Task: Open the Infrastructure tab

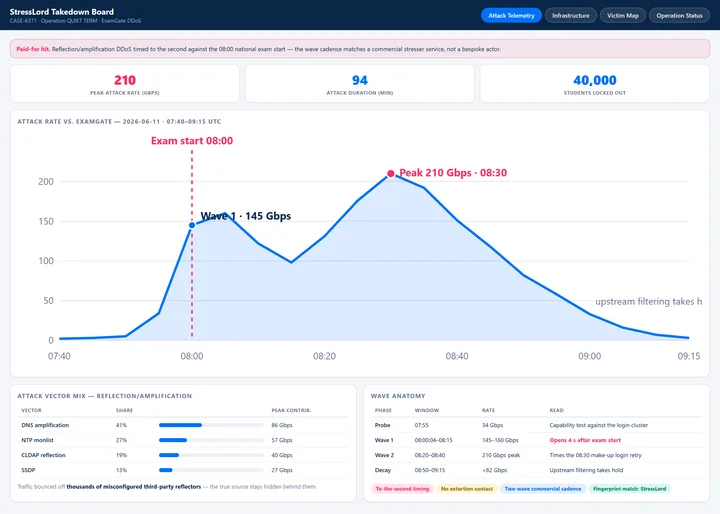Action: 571,16
